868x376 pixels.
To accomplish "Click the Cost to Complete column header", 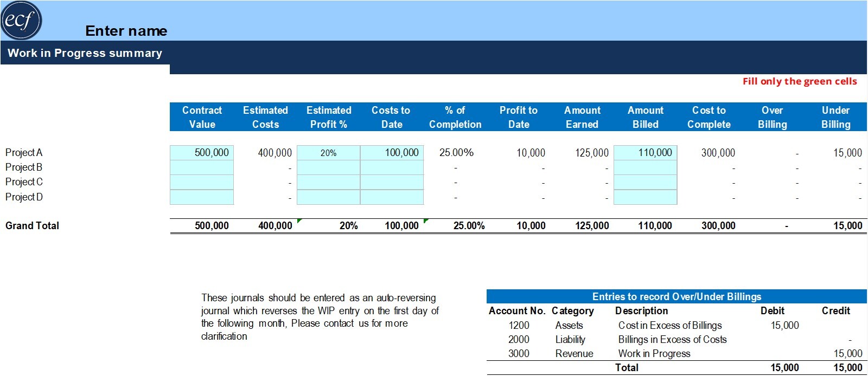I will tap(709, 117).
